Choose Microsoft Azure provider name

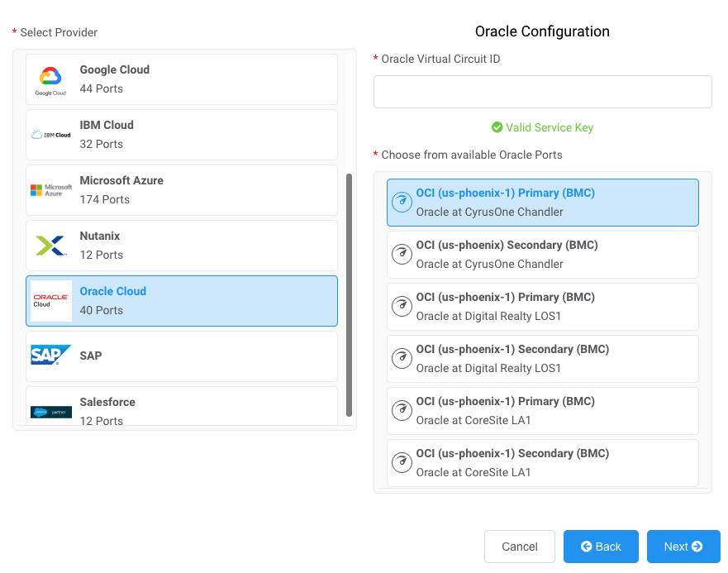121,180
